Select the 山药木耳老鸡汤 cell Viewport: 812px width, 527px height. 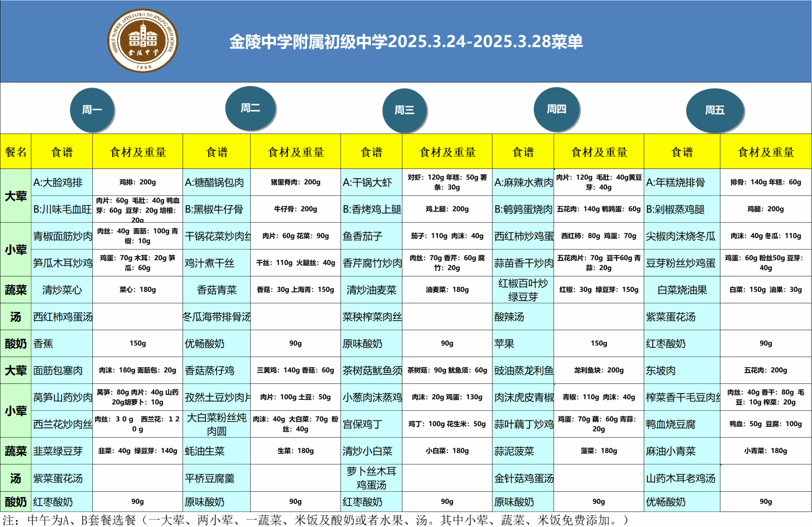pos(682,478)
